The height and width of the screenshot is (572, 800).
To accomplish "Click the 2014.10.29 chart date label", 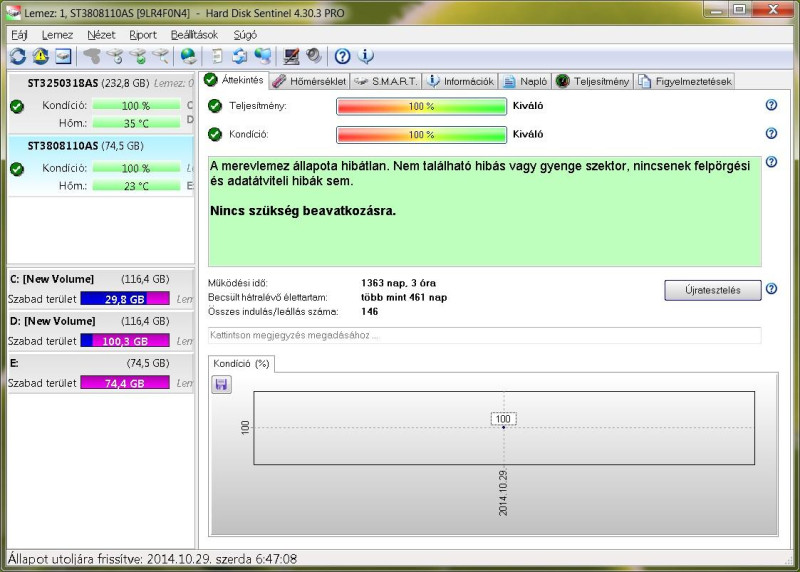I will (x=503, y=492).
